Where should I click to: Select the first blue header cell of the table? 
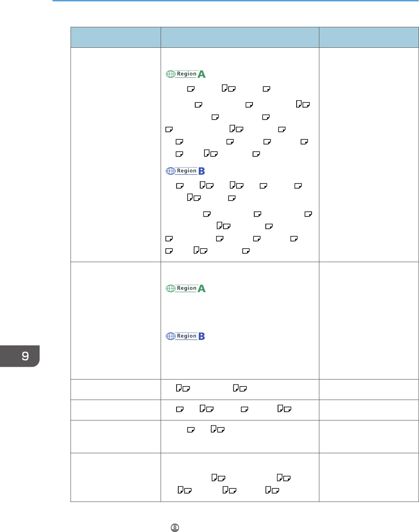point(116,37)
